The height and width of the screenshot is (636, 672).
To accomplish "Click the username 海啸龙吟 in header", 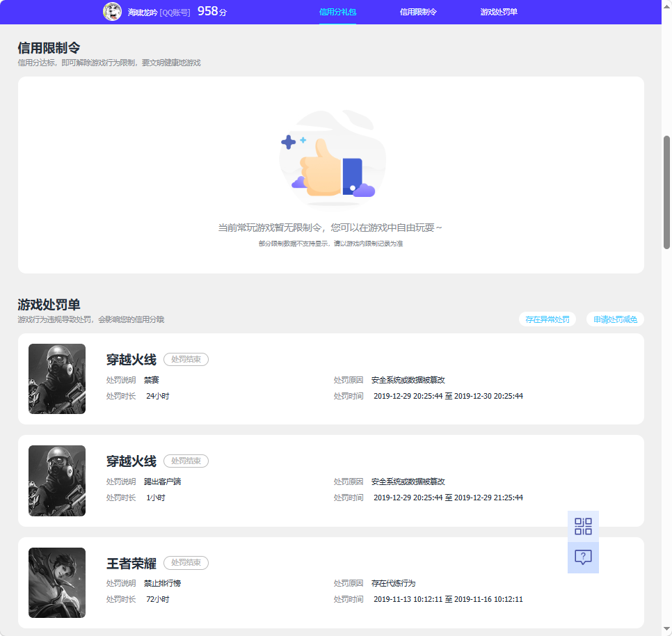I will (x=143, y=13).
